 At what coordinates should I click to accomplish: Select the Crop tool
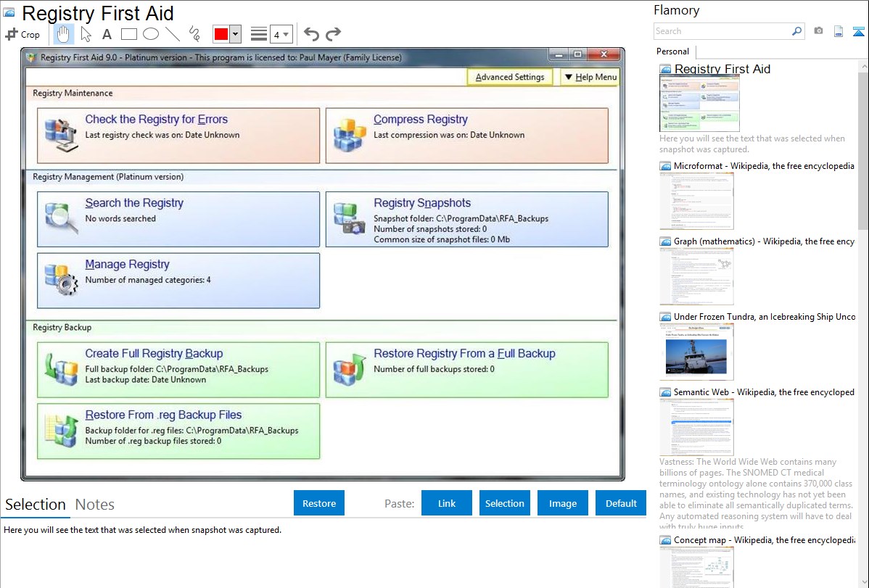pyautogui.click(x=22, y=34)
